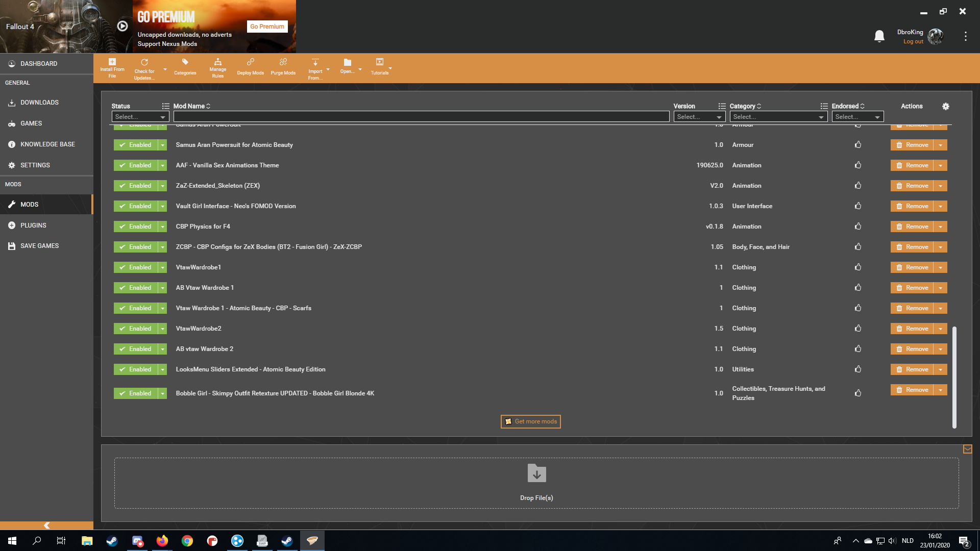
Task: Toggle Enabled status for VtawWardrobe2
Action: (x=136, y=329)
